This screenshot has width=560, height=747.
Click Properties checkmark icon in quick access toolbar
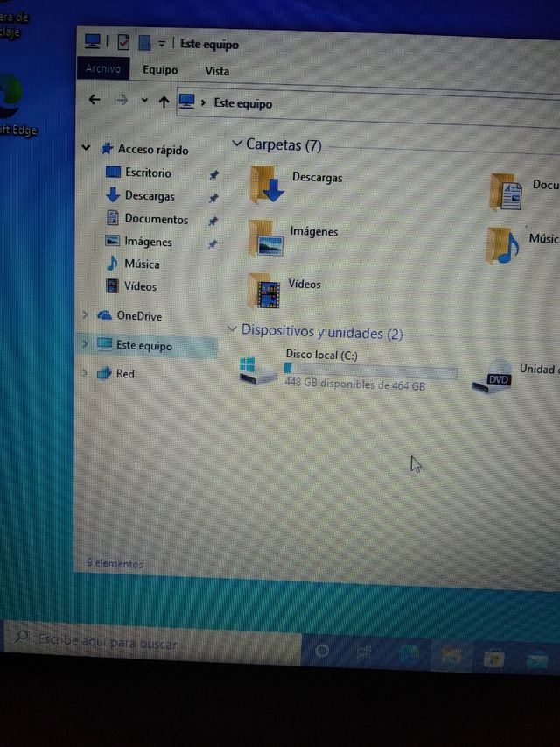[122, 43]
